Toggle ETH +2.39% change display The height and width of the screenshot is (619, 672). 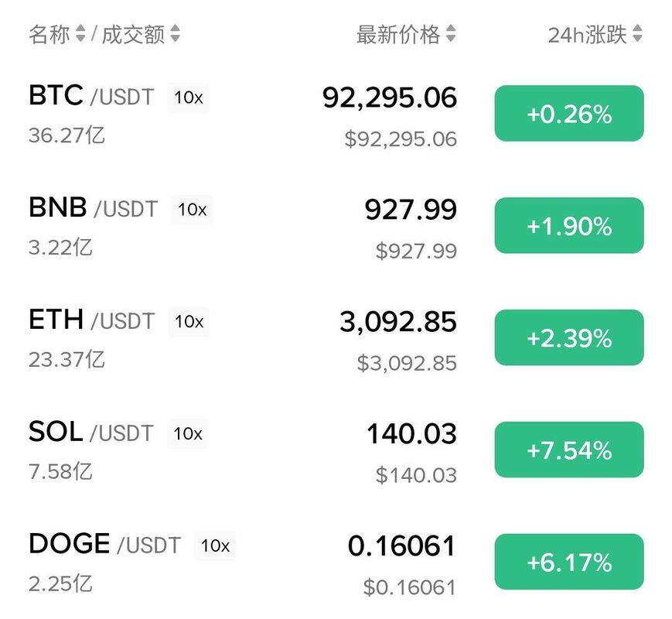(x=569, y=338)
